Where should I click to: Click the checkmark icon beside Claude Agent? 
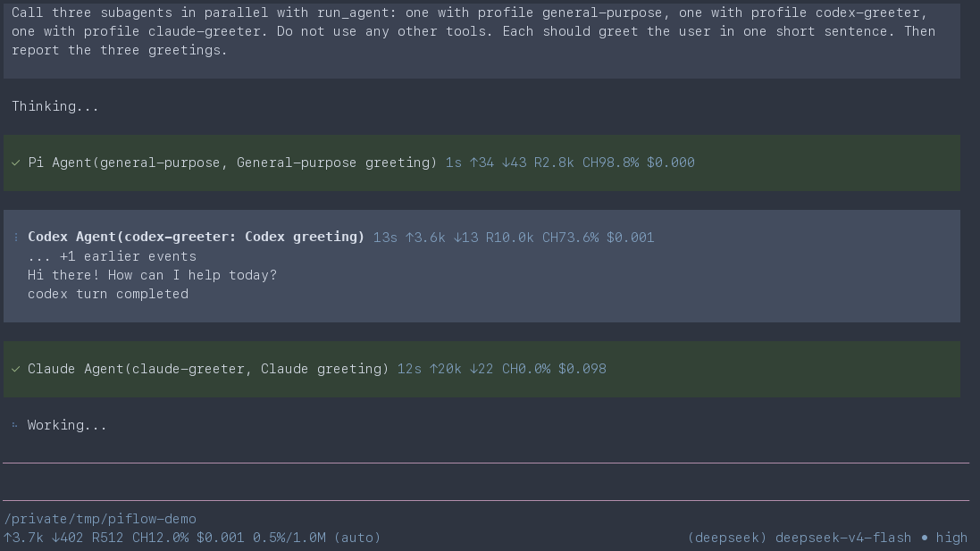(15, 369)
